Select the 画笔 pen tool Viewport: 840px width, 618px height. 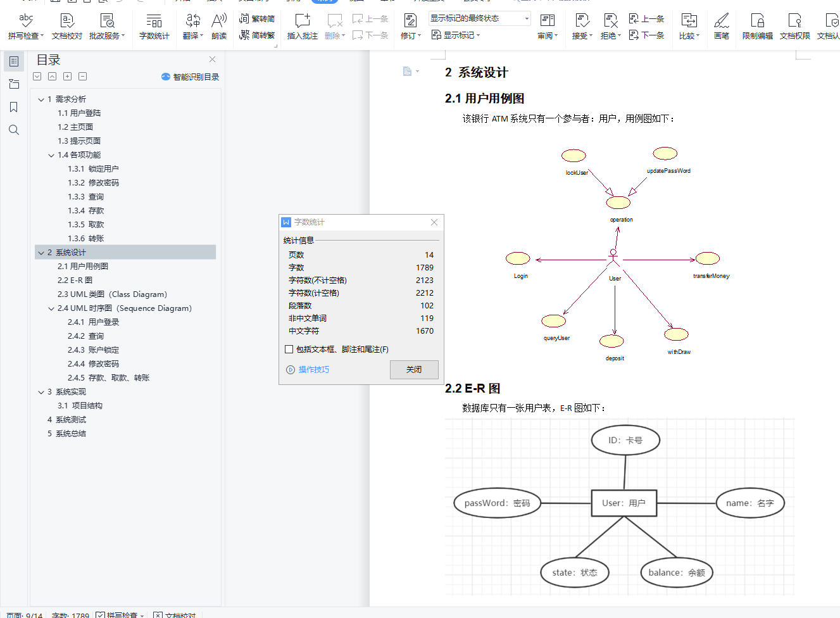[722, 27]
